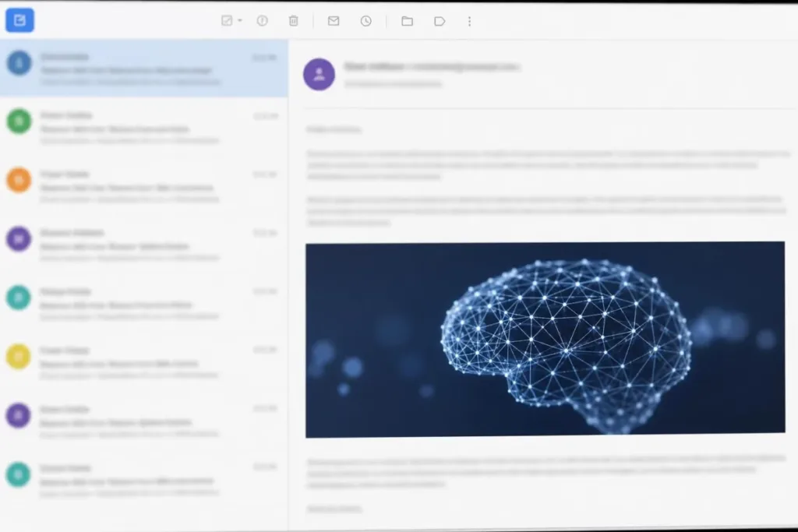The image size is (798, 532).
Task: Select the highlighted email with blue avatar
Action: 144,68
